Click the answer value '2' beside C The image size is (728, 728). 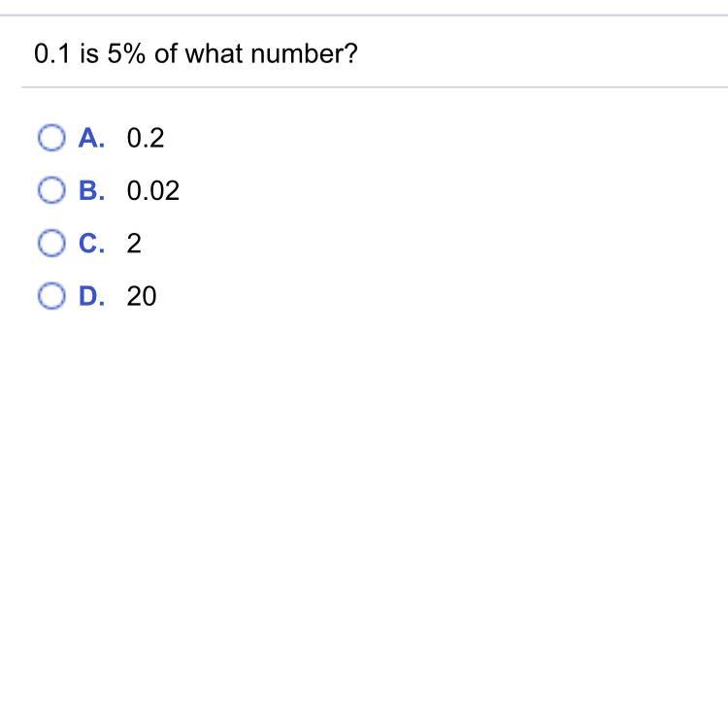[x=134, y=244]
